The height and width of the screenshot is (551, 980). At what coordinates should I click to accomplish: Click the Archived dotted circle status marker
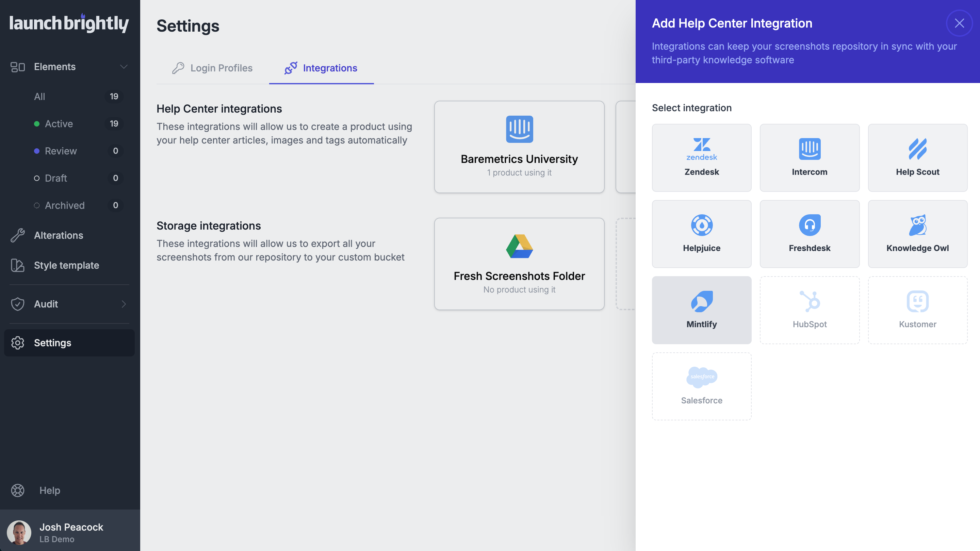pos(36,205)
